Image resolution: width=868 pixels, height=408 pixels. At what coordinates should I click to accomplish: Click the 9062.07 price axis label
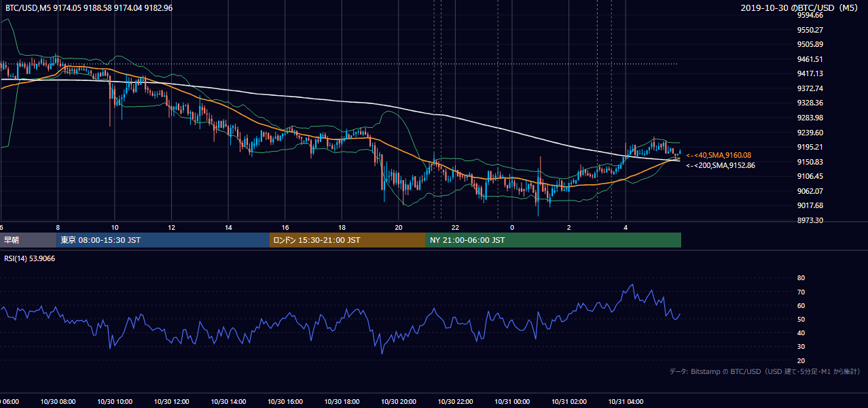click(810, 191)
